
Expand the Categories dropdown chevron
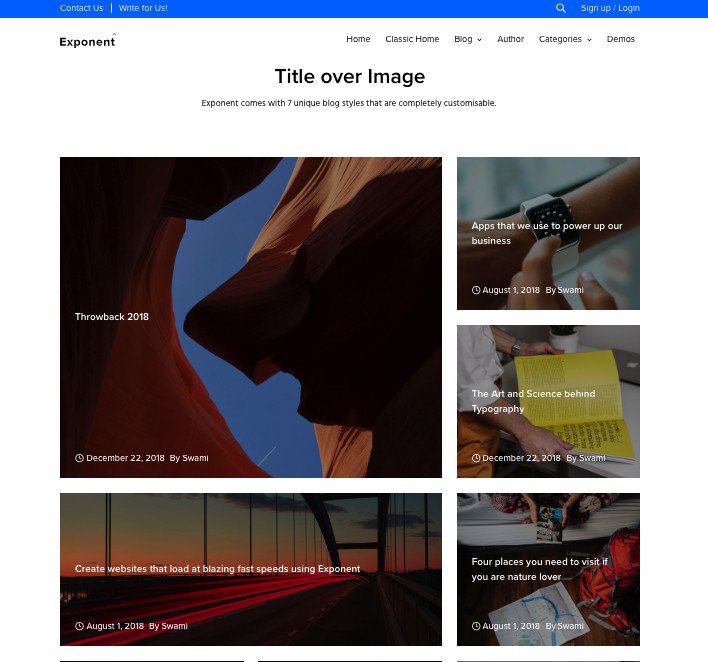pos(589,40)
